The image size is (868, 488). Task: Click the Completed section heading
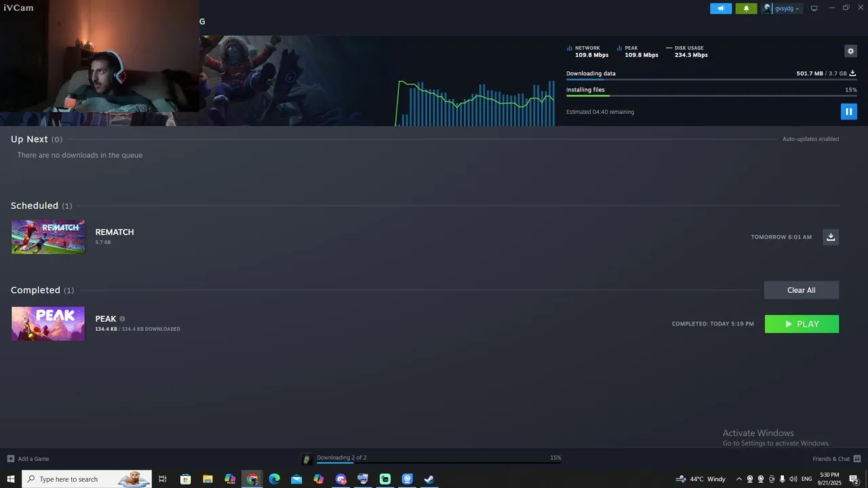pos(42,290)
